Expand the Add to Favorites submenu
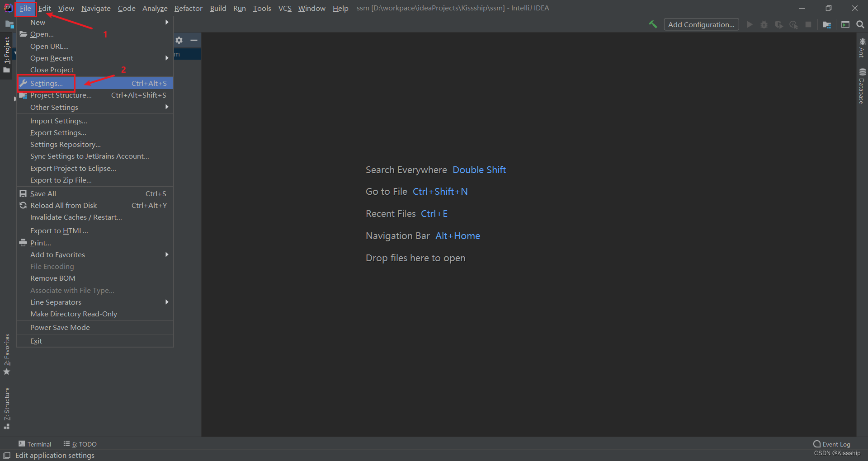This screenshot has width=868, height=461. tap(95, 254)
